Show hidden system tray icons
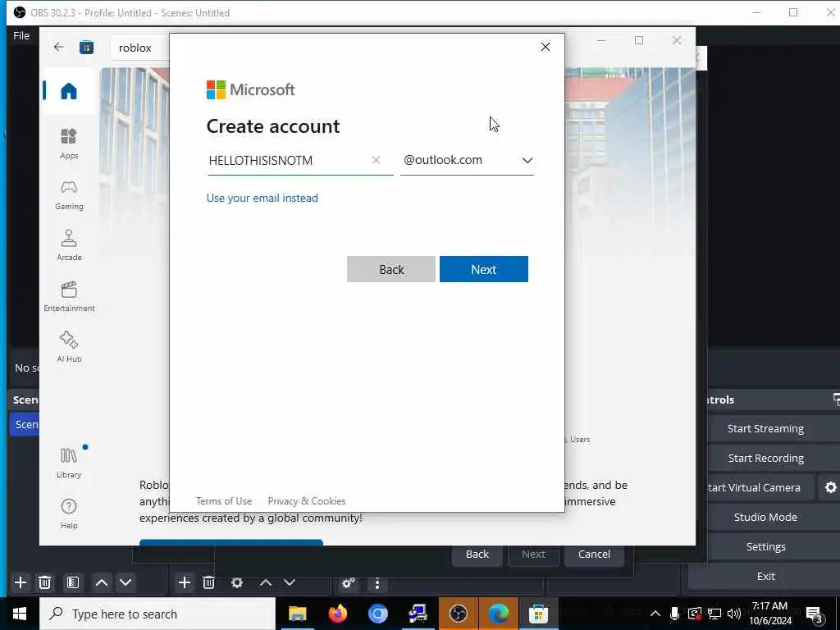The image size is (840, 630). point(655,614)
